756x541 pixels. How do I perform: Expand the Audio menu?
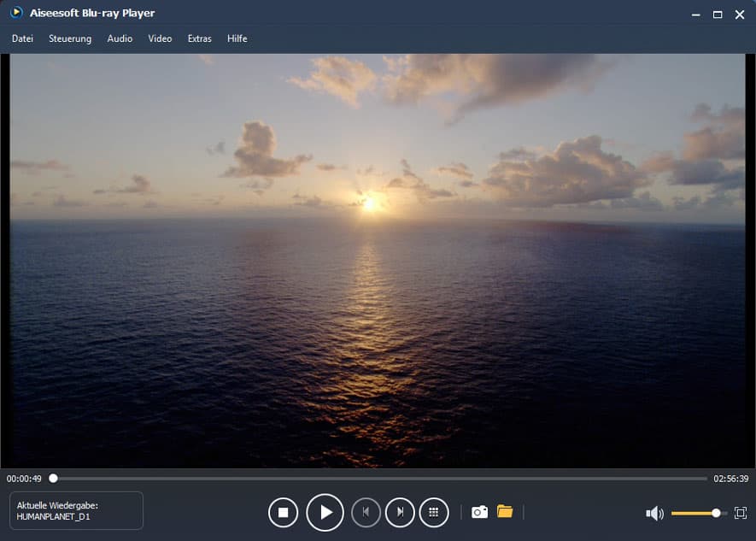[120, 38]
